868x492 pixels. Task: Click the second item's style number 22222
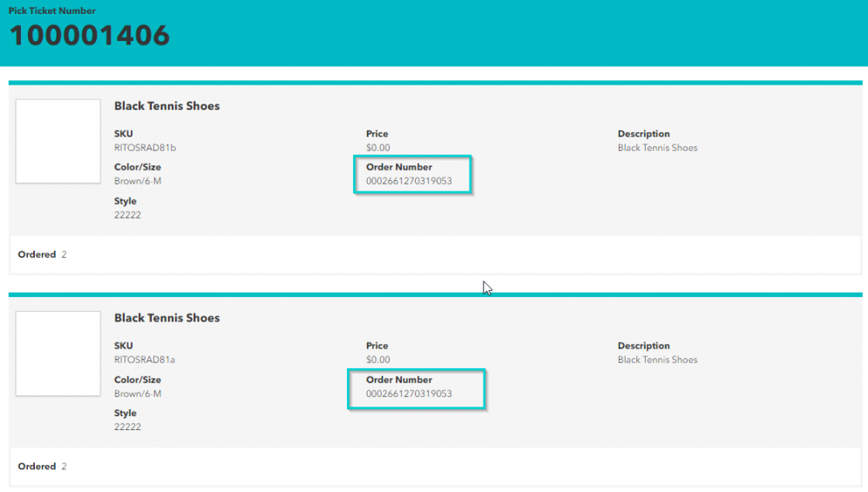tap(127, 428)
